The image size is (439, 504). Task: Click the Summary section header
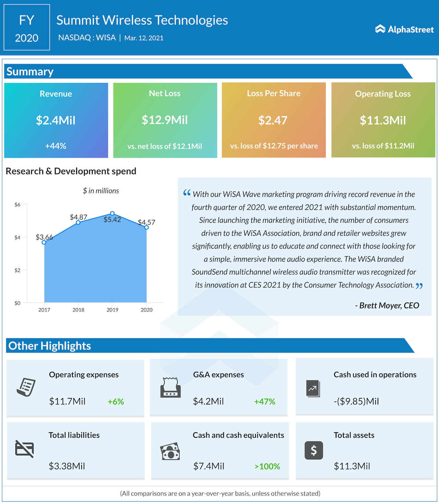[30, 71]
